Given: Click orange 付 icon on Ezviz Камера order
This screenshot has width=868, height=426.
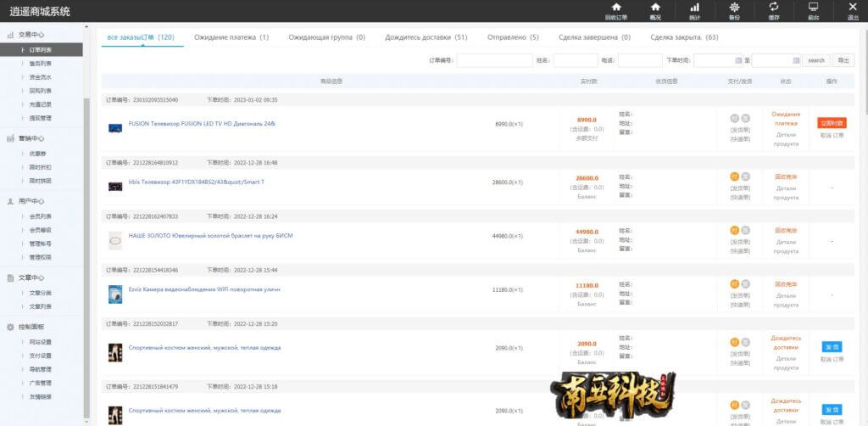Looking at the screenshot, I should pos(735,283).
